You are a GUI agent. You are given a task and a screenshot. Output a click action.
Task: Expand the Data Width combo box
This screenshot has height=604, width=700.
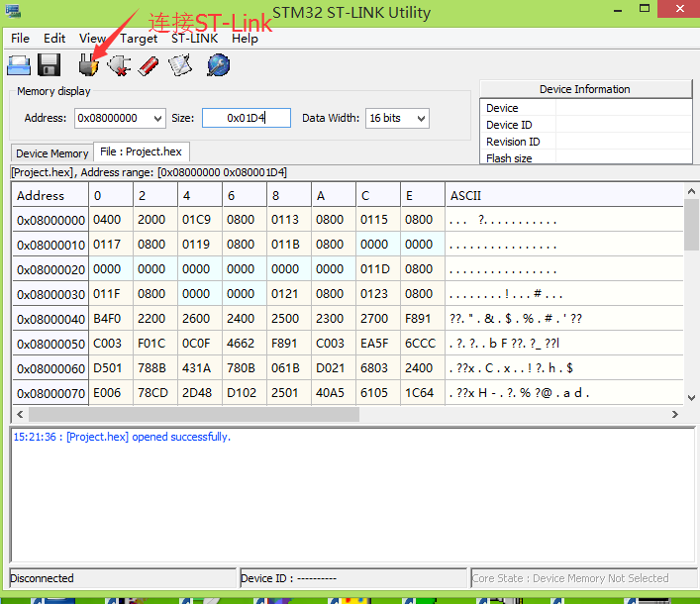(421, 118)
